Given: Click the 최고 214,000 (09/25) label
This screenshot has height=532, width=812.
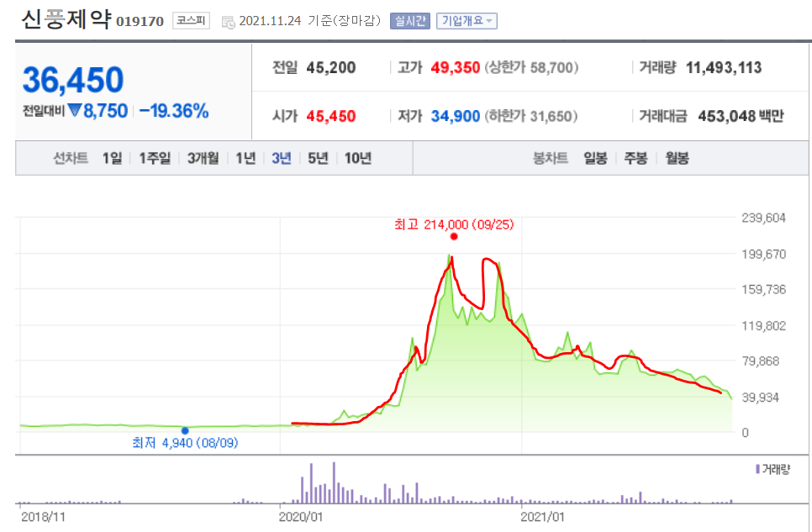Looking at the screenshot, I should (454, 224).
